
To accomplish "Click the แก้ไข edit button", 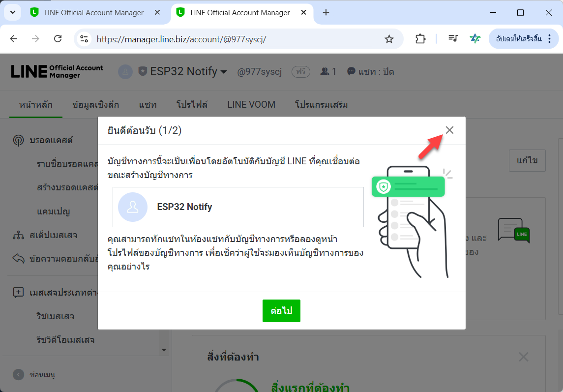I will tap(527, 160).
